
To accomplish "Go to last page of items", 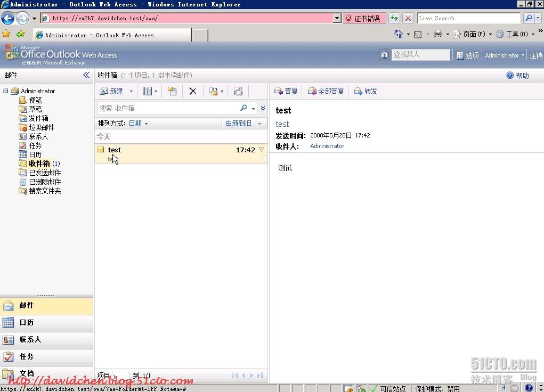I will (x=260, y=375).
